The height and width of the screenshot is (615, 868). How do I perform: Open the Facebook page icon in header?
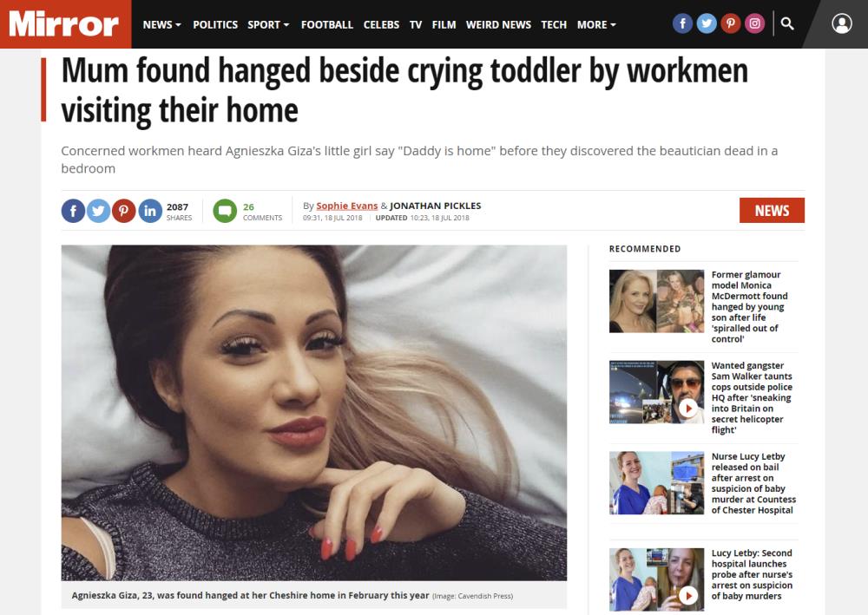682,23
